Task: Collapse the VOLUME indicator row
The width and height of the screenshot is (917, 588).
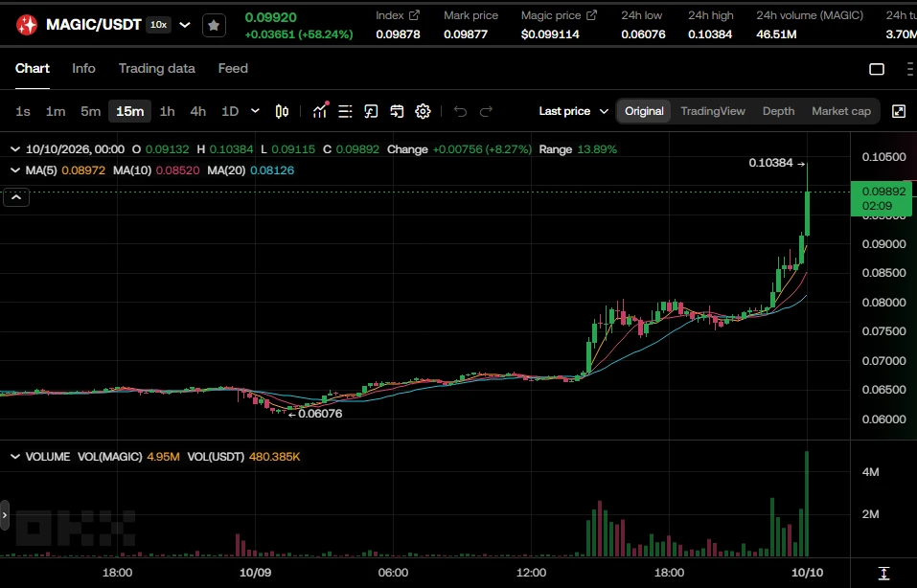Action: point(15,457)
